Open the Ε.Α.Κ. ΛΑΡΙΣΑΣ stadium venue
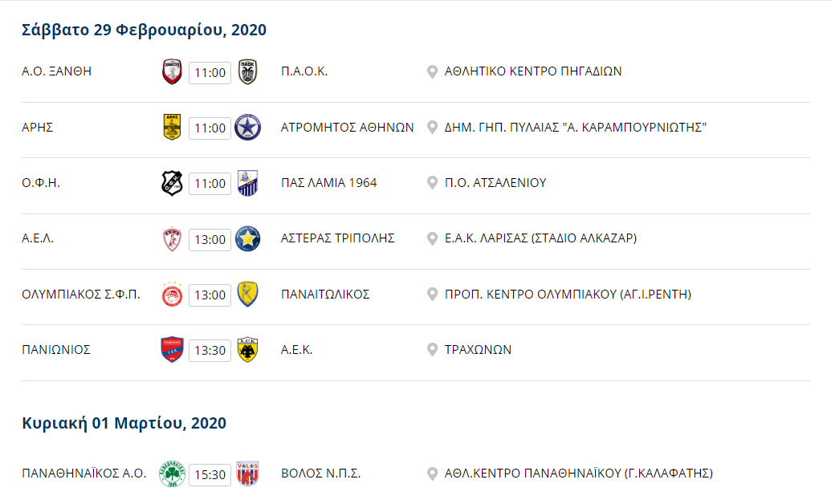 (540, 238)
